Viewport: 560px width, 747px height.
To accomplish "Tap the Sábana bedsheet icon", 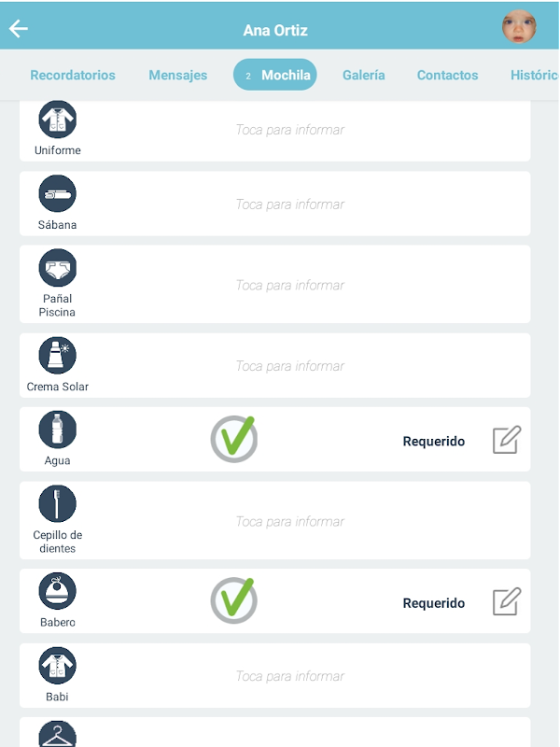I will pos(58,194).
